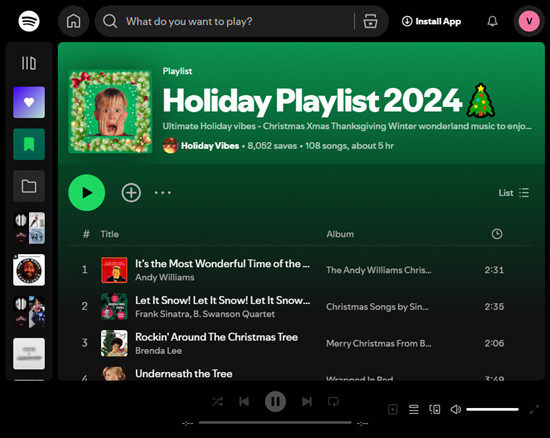This screenshot has width=550, height=438.
Task: Click the 2:06 duration
Action: pos(494,343)
